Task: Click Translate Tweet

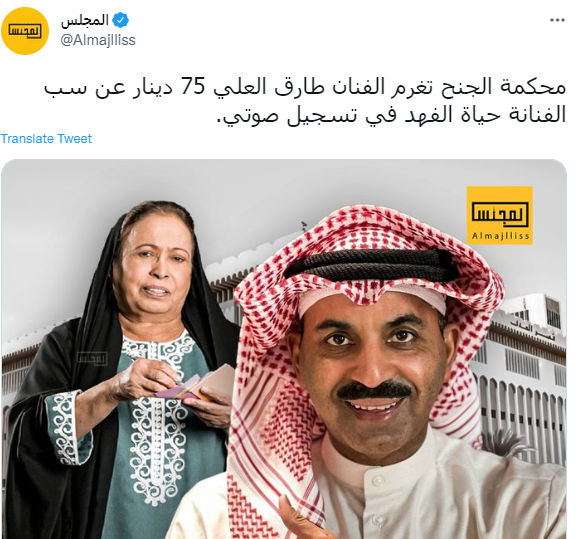Action: 46,139
